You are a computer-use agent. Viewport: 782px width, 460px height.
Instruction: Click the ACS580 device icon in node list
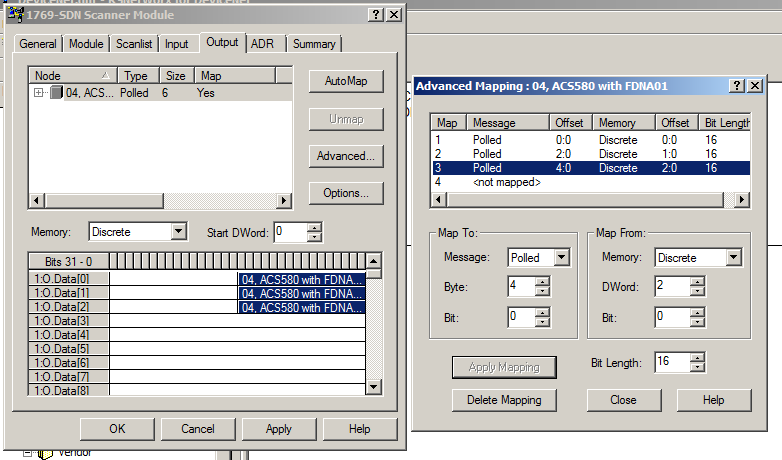[x=56, y=93]
